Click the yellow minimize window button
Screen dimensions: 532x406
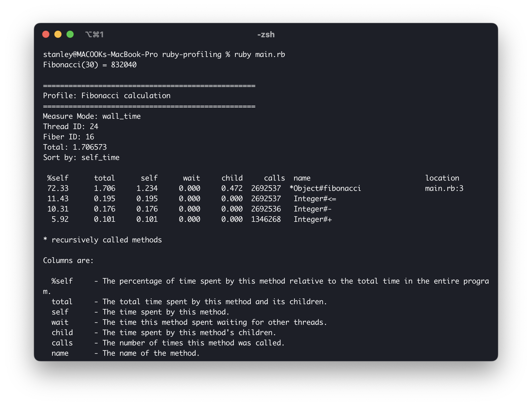(x=58, y=34)
